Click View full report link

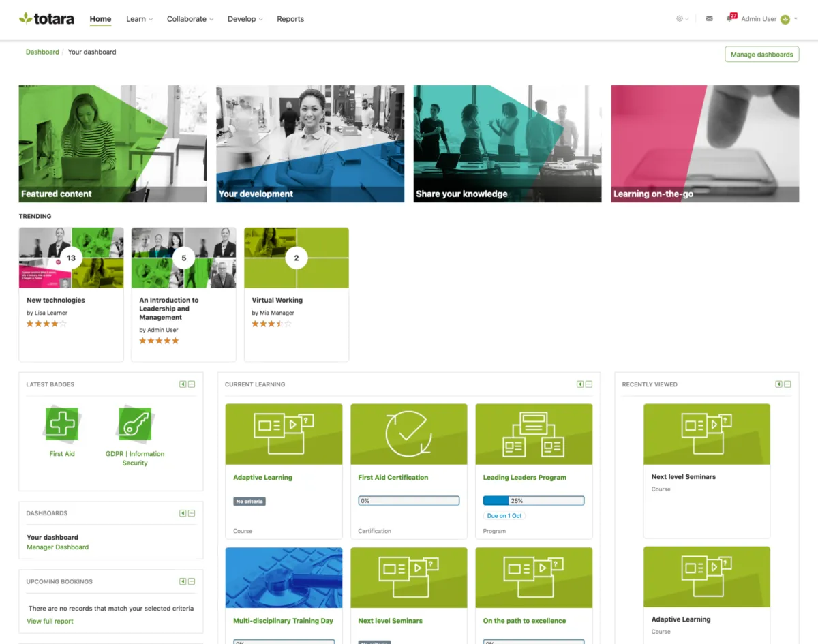pyautogui.click(x=50, y=621)
